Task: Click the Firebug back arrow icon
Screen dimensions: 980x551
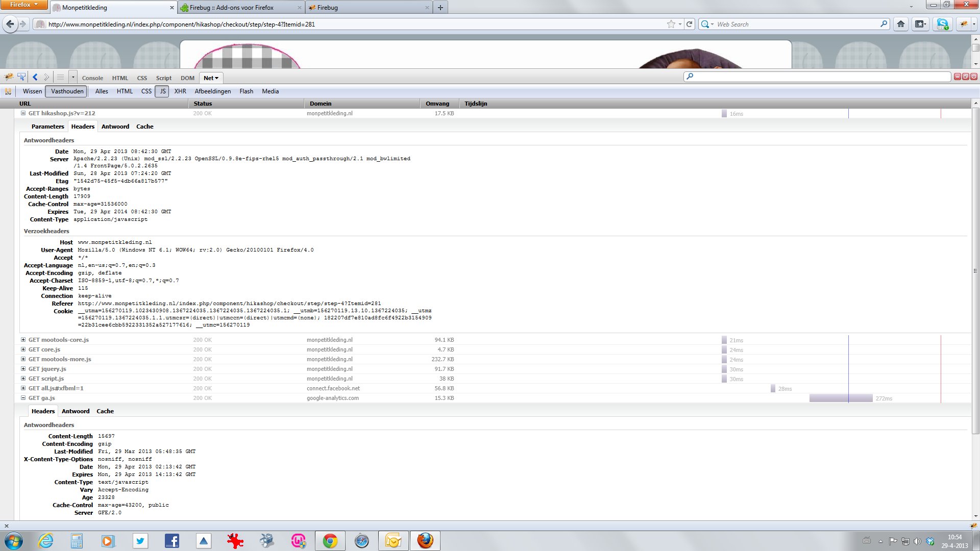Action: [35, 77]
